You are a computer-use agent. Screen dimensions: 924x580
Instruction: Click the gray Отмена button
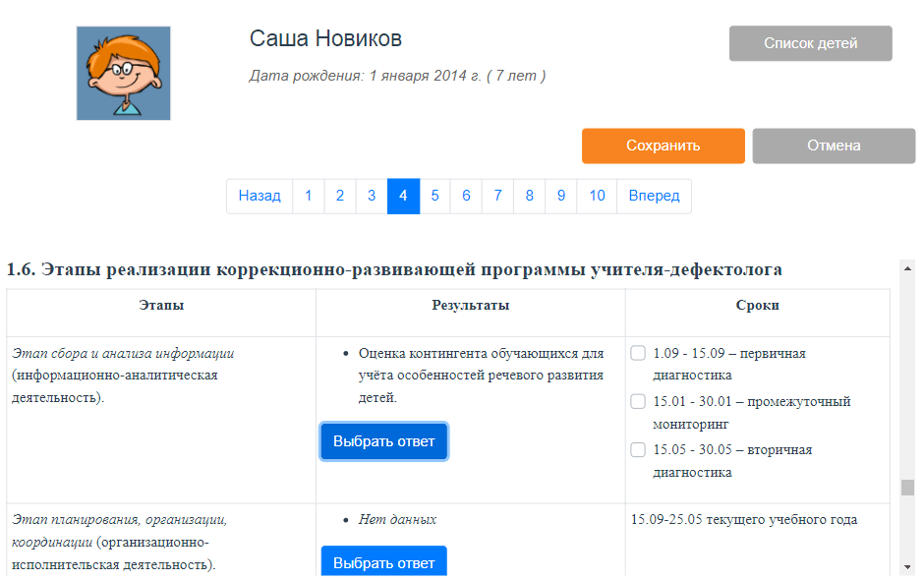[834, 145]
